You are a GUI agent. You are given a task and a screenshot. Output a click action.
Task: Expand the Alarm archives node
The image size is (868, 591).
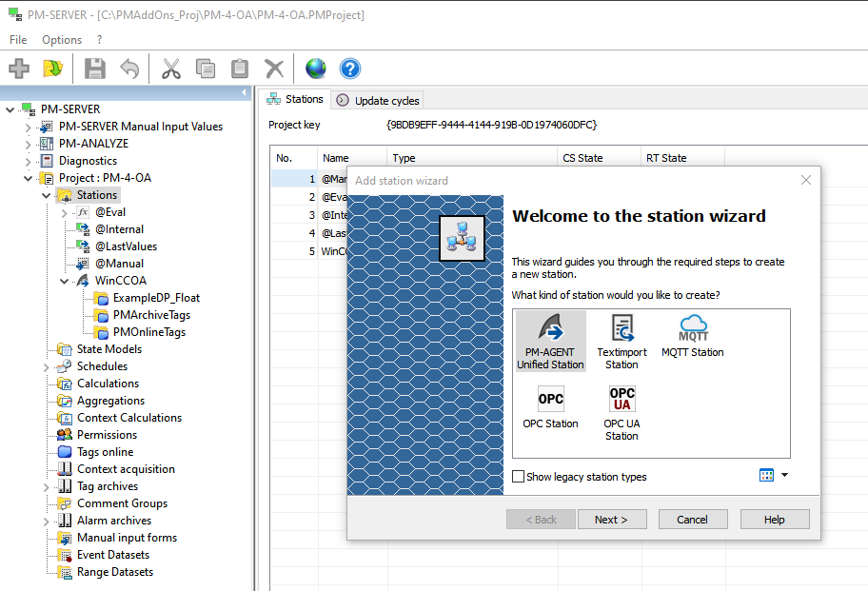click(47, 522)
